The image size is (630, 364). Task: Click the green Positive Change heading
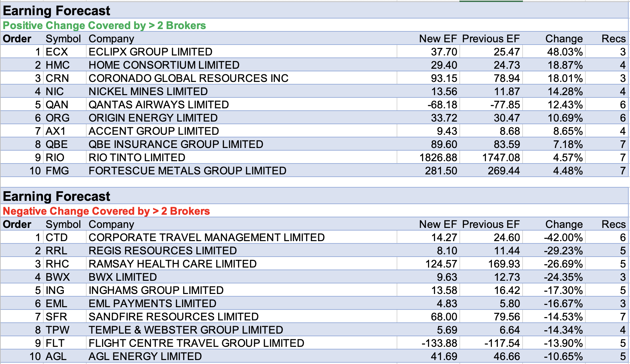(x=104, y=25)
